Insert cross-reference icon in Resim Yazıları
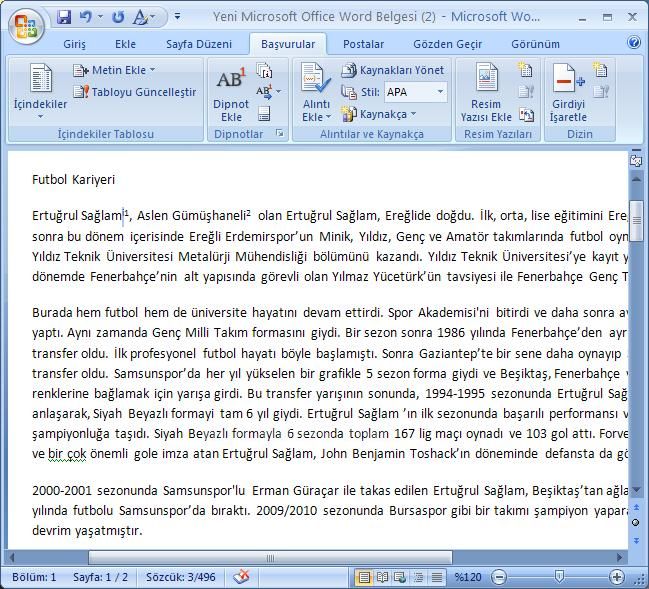 coord(526,115)
